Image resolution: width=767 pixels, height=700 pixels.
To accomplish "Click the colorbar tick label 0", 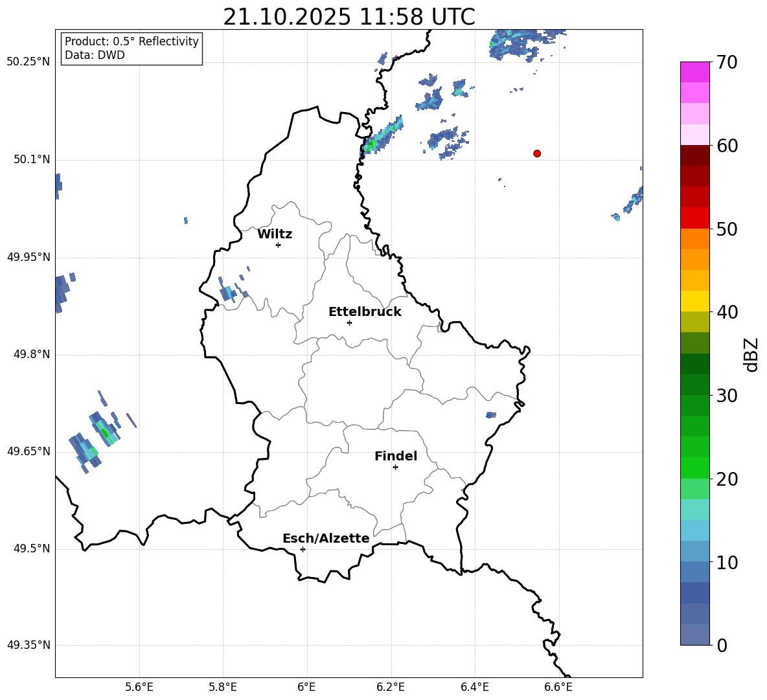I will [722, 645].
